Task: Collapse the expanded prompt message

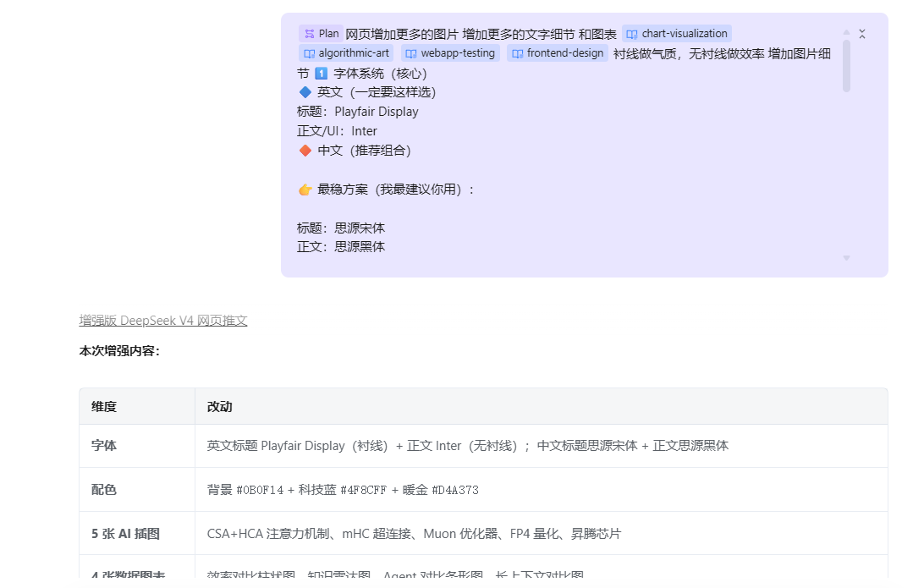Action: pyautogui.click(x=862, y=35)
